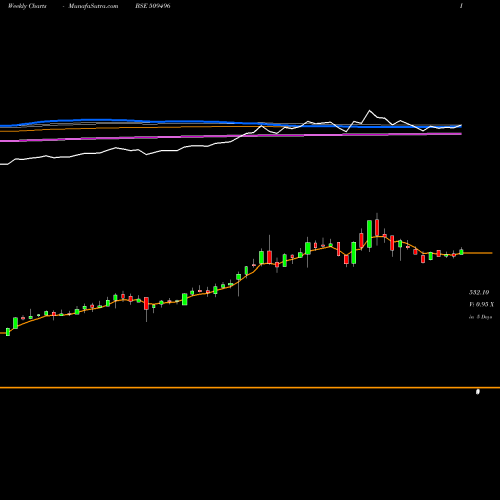The height and width of the screenshot is (500, 500).
Task: Click the "MunafaSutra.com" label
Action: (x=93, y=6)
